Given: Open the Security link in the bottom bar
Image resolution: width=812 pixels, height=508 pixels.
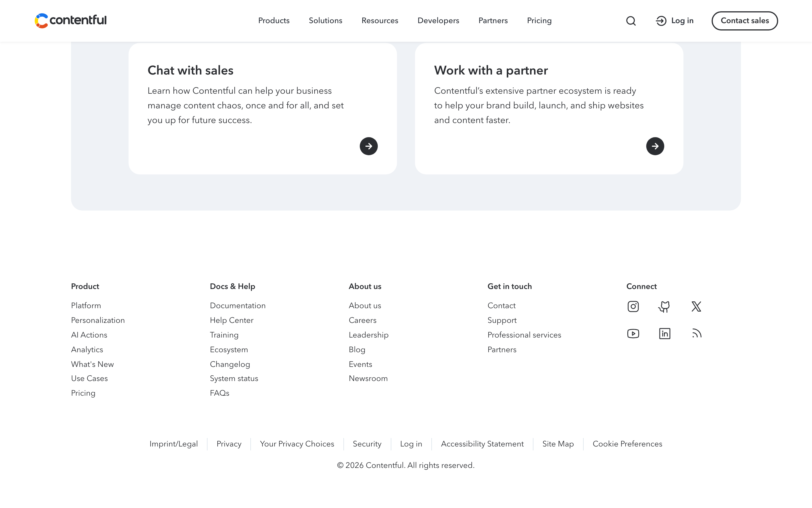Looking at the screenshot, I should [367, 444].
